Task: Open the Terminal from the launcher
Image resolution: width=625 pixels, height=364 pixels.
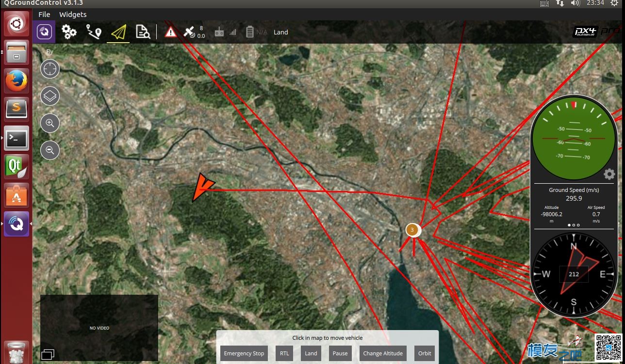Action: point(17,138)
